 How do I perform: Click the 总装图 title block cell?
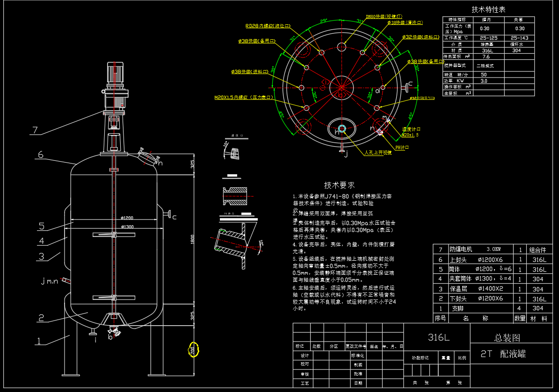tap(507, 337)
